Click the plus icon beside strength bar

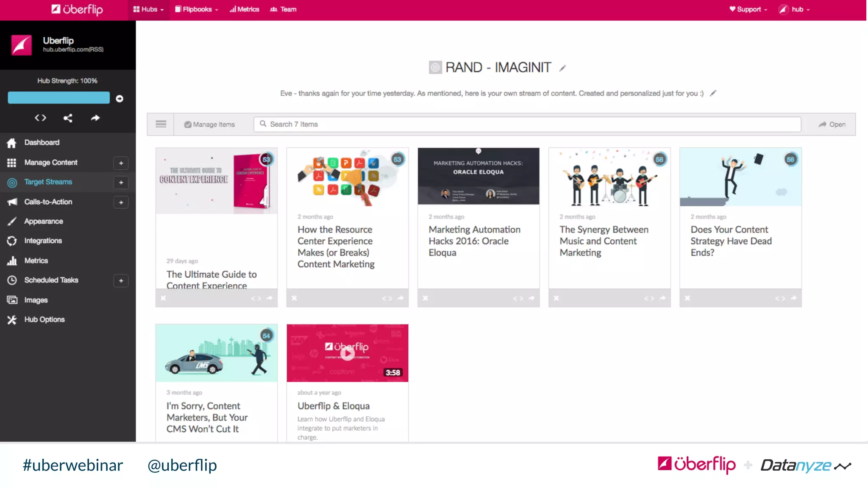[120, 98]
